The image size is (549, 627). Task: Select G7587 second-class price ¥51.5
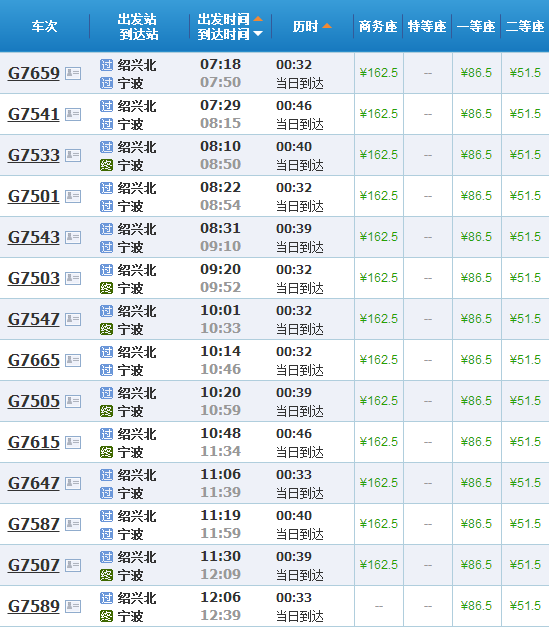[x=525, y=524]
